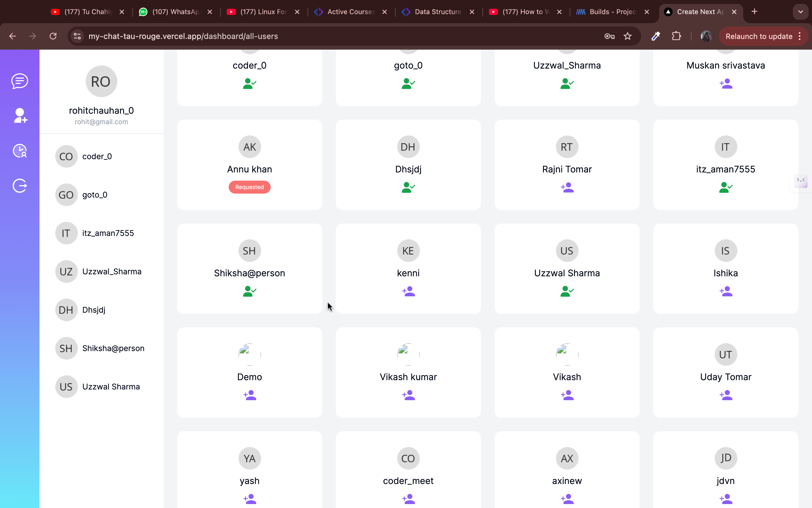This screenshot has width=812, height=508.
Task: Open coder_0 chat in friends list
Action: [101, 156]
